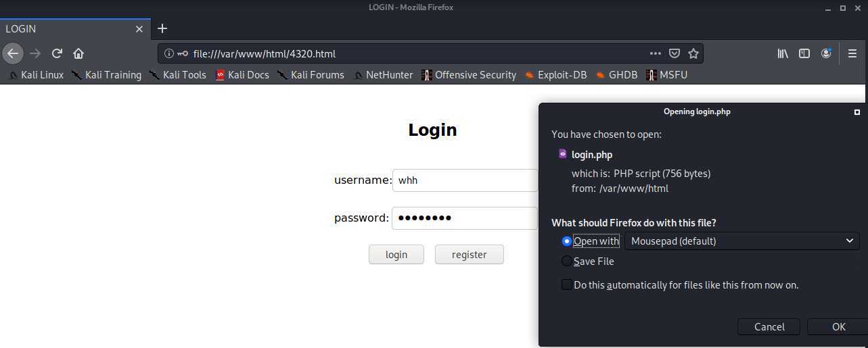868x348 pixels.
Task: Close the LOGIN tab
Action: pyautogui.click(x=139, y=29)
